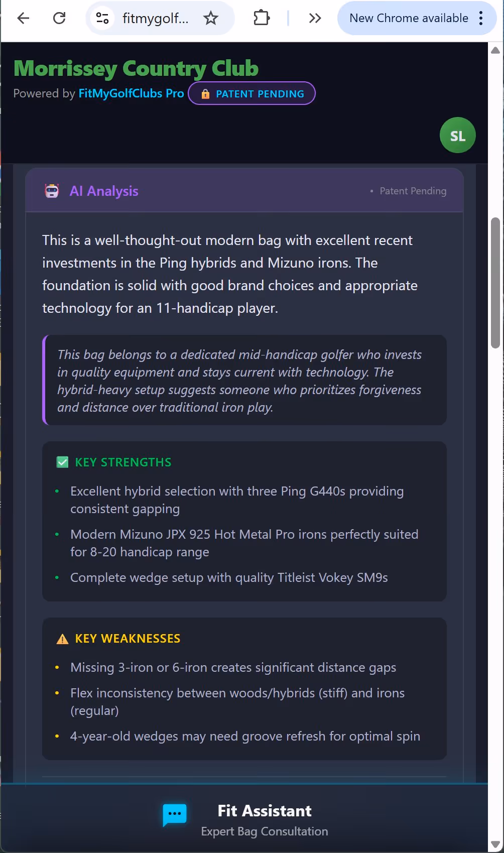Viewport: 504px width, 853px height.
Task: Click the New Chrome available update button
Action: click(408, 18)
